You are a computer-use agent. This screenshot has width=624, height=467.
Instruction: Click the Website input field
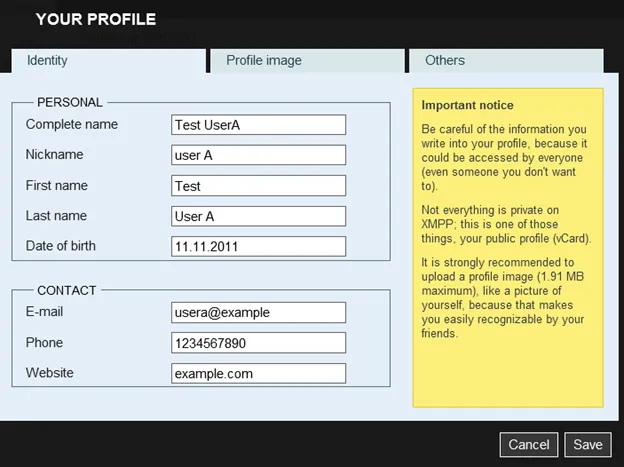[x=258, y=373]
